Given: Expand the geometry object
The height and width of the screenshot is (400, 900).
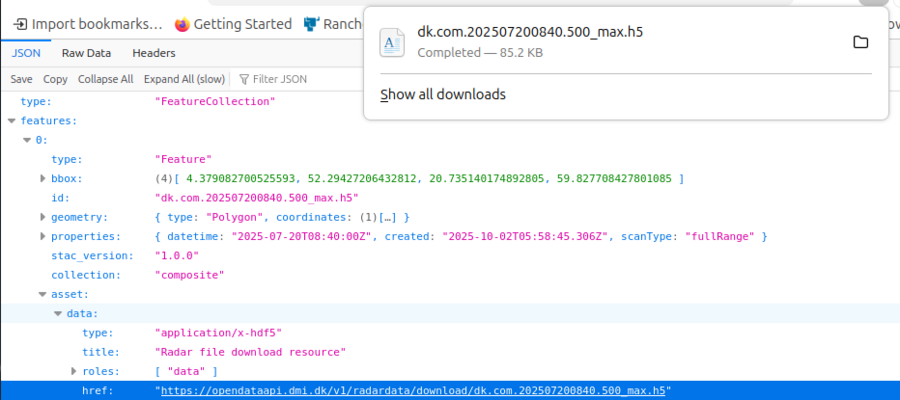Looking at the screenshot, I should [42, 217].
